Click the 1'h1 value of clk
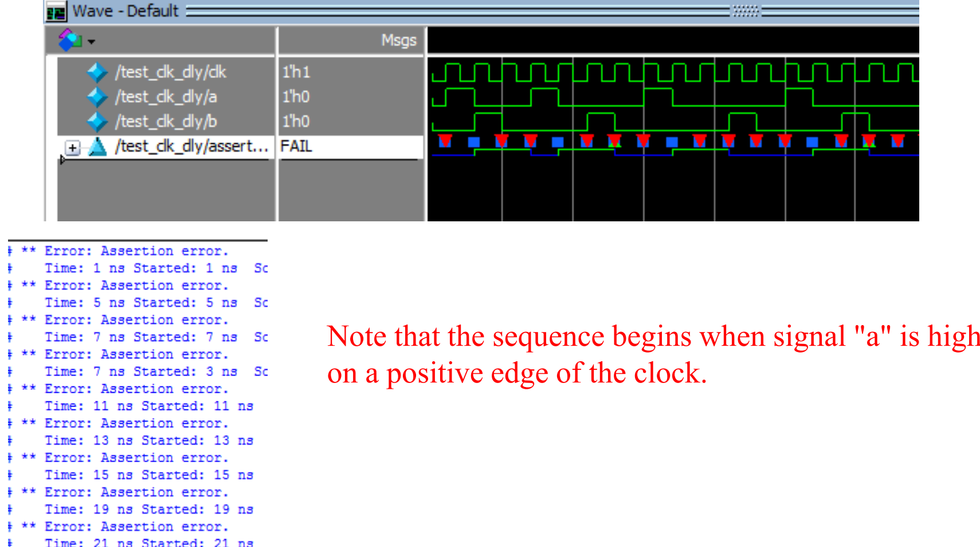 click(x=296, y=72)
